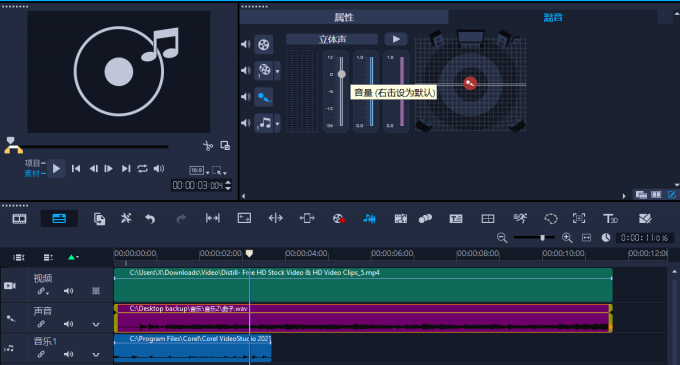Click the zoom out magnifier icon
The image size is (680, 365).
[x=502, y=238]
